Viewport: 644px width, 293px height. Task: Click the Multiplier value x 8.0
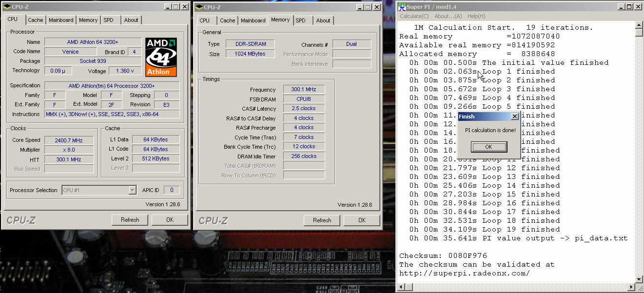click(x=69, y=150)
